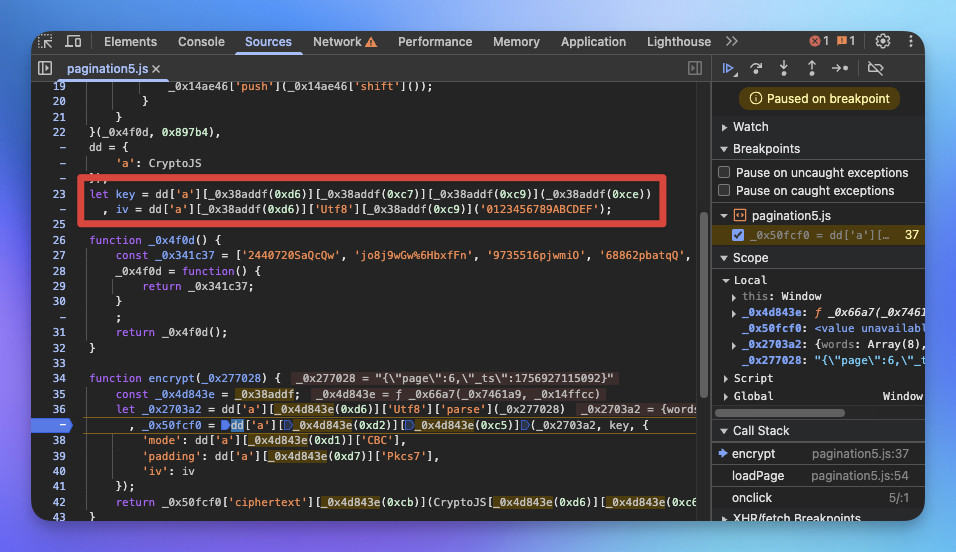
Task: Close the pagination5.js file tab
Action: (156, 69)
